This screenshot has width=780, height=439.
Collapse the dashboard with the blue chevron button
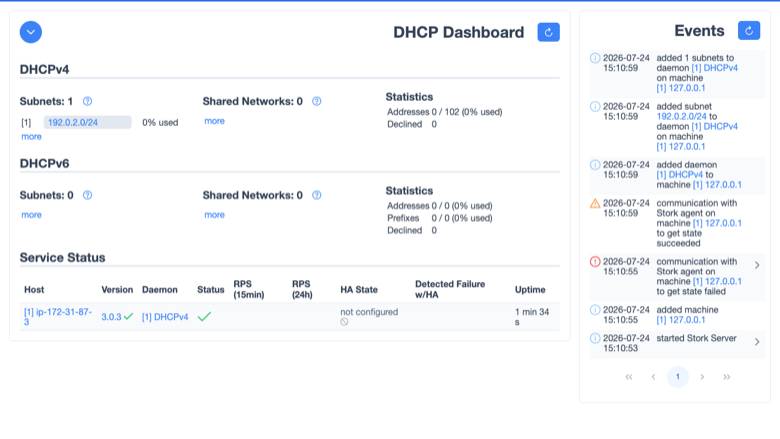pyautogui.click(x=31, y=32)
